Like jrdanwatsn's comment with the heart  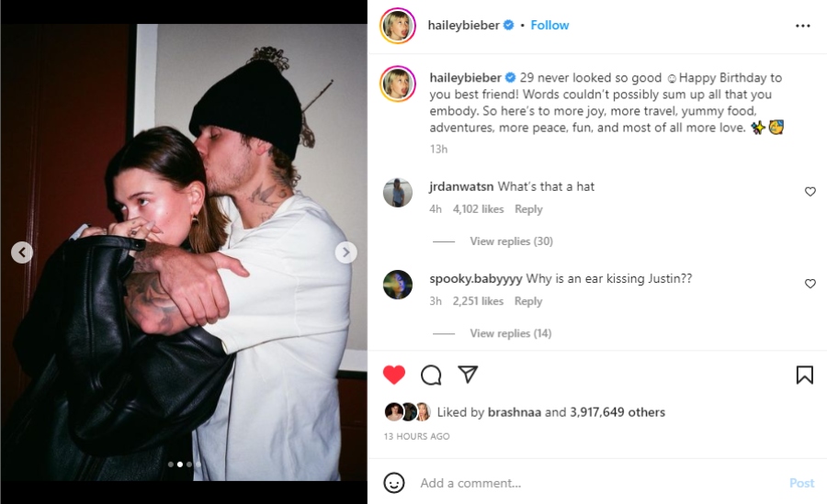[810, 192]
